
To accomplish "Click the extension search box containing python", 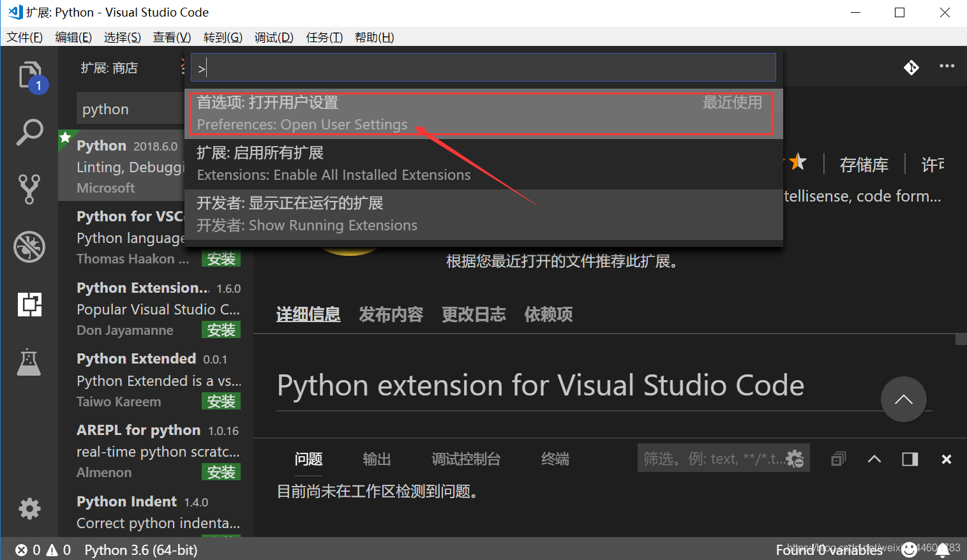I will coord(131,109).
